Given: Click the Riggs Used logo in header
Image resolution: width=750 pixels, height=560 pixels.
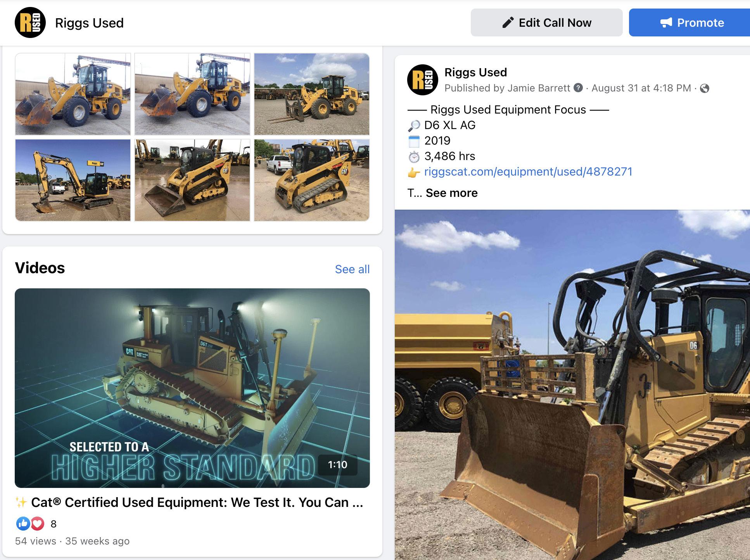Looking at the screenshot, I should 30,22.
